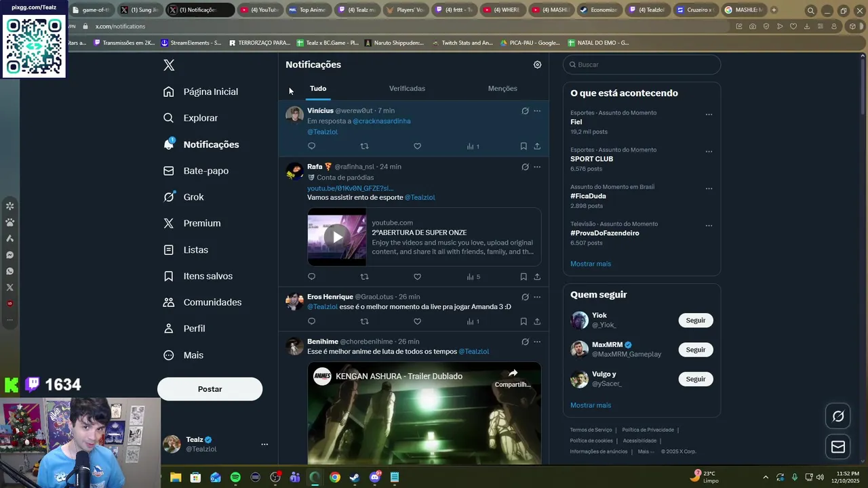Bookmark Vinícius's post

[524, 146]
